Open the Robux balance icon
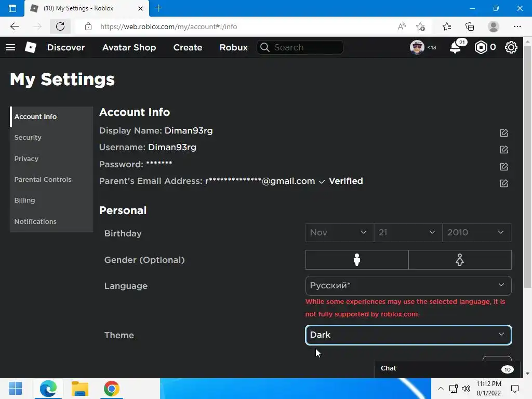This screenshot has height=399, width=532. point(481,47)
